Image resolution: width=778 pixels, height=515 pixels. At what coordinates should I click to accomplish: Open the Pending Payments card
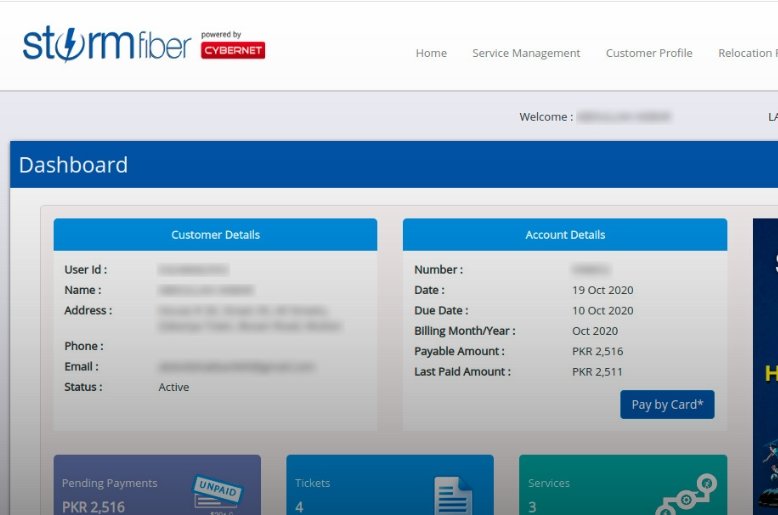pyautogui.click(x=157, y=485)
